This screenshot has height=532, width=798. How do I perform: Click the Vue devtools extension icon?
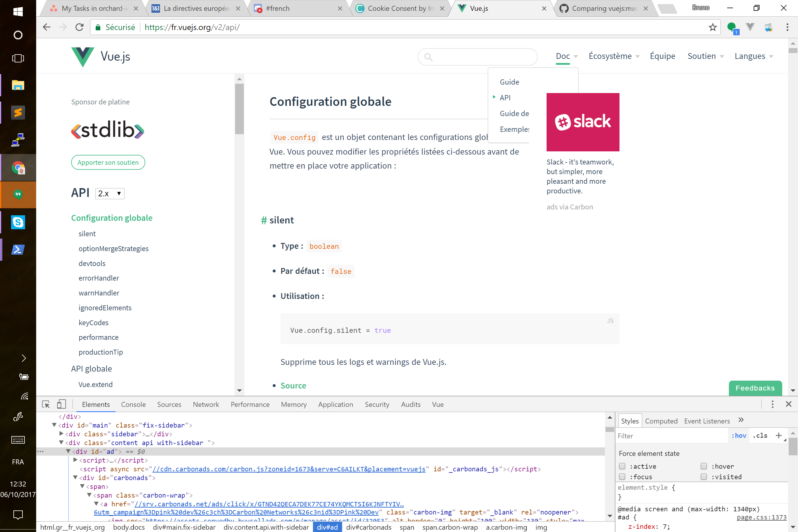[x=750, y=27]
